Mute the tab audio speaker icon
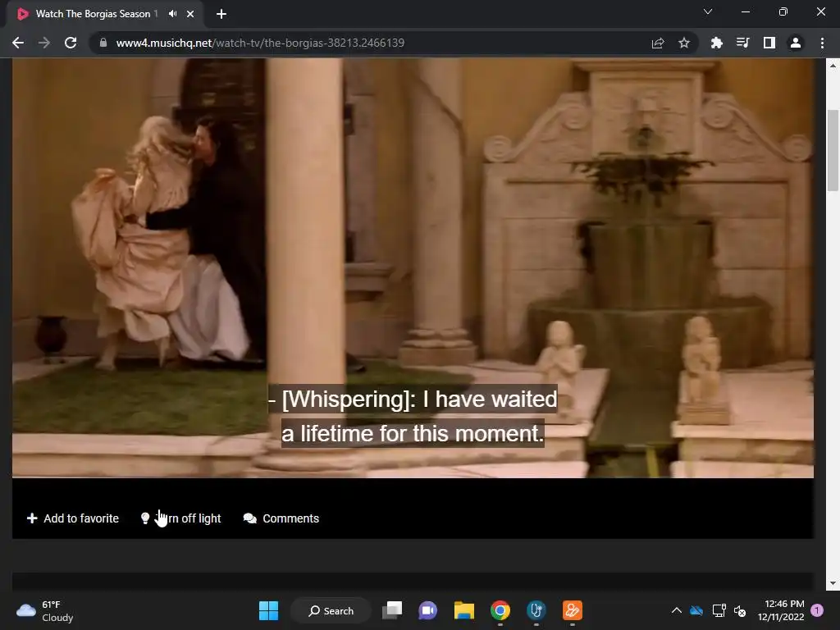This screenshot has width=840, height=630. pyautogui.click(x=172, y=14)
